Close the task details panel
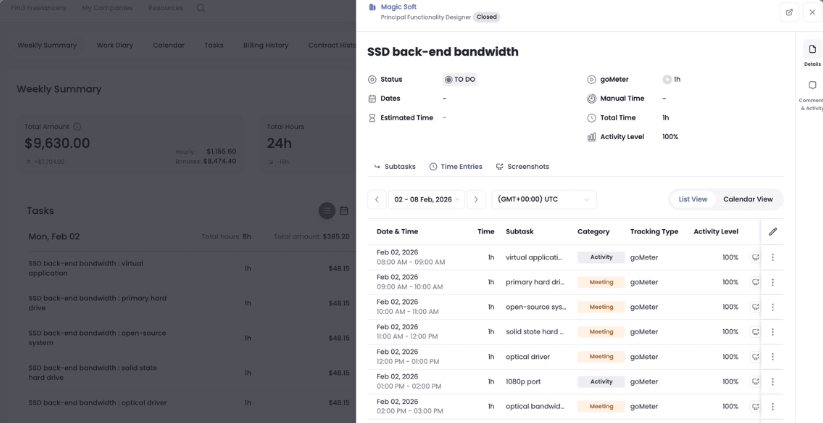The width and height of the screenshot is (823, 423). (812, 12)
